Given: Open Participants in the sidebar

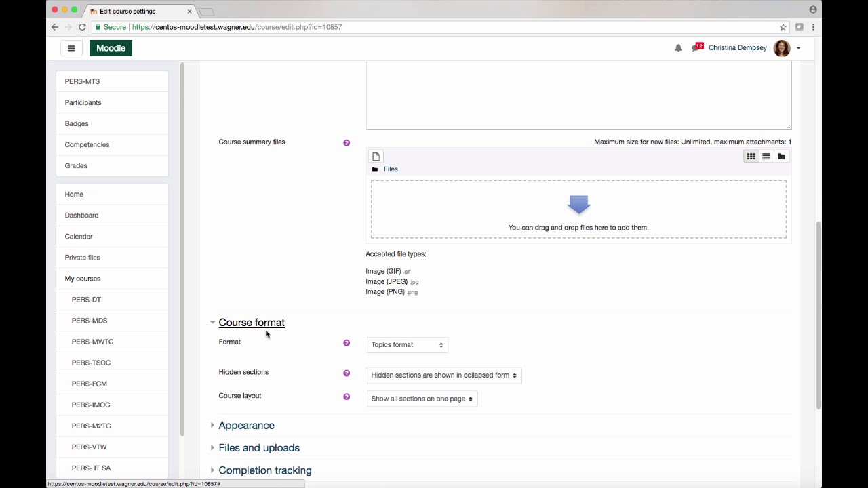Looking at the screenshot, I should point(112,102).
